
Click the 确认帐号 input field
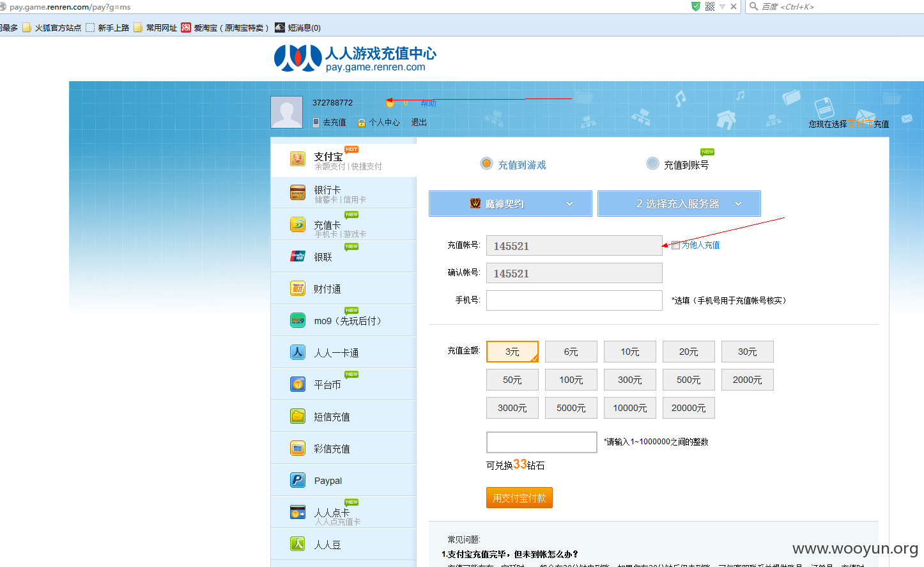tap(574, 273)
